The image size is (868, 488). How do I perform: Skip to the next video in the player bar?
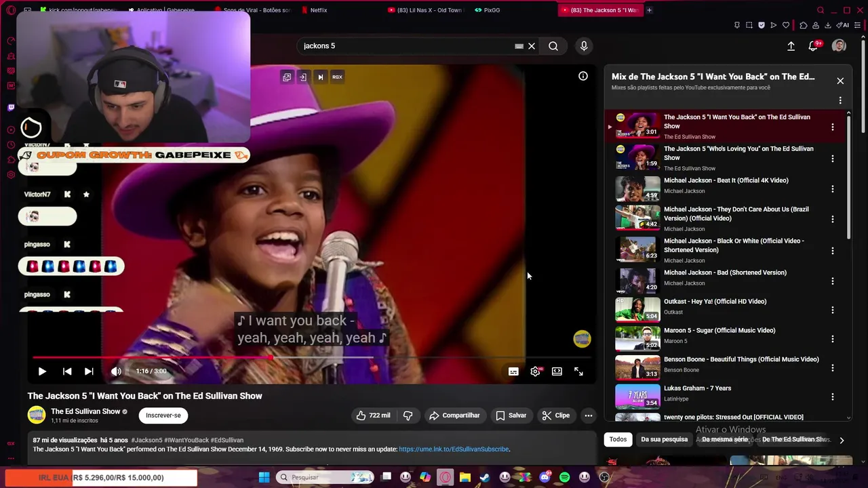(89, 371)
